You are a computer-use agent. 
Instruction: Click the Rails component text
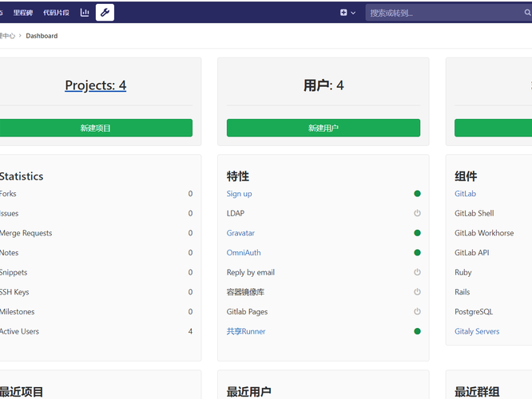click(463, 292)
